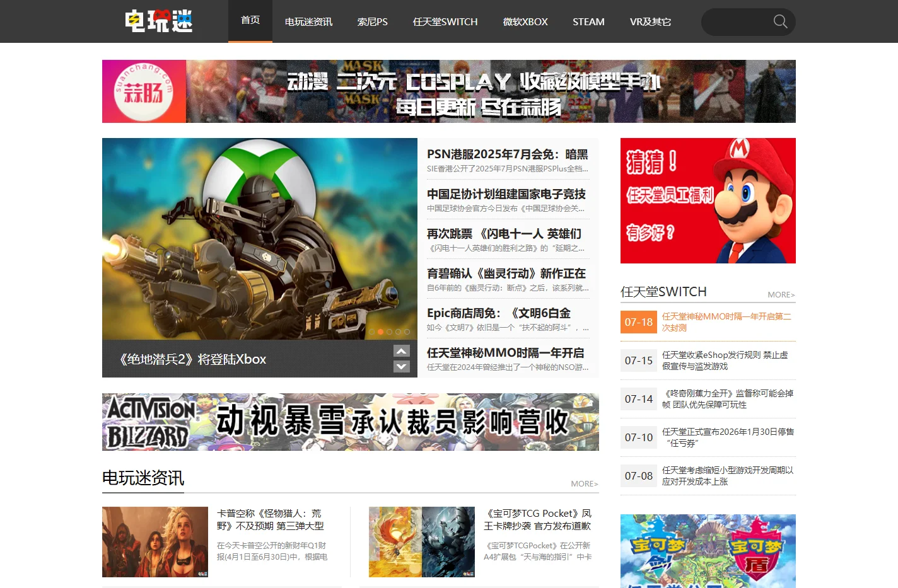Click PSN港服 article summary text
Screen dimensions: 898x588
(508, 169)
